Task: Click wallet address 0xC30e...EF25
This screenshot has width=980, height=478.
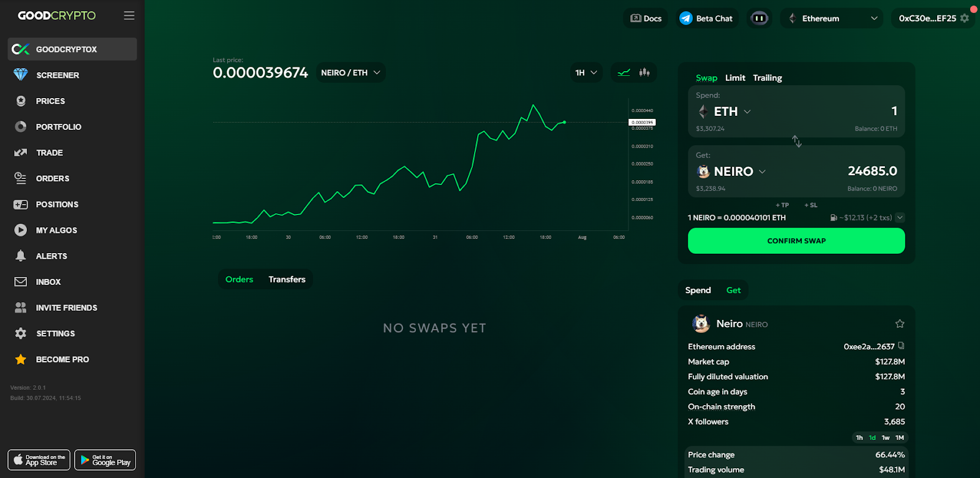Action: click(927, 18)
